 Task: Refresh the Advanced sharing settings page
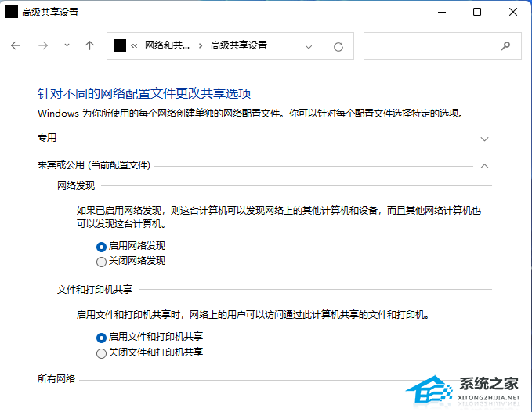(x=338, y=47)
